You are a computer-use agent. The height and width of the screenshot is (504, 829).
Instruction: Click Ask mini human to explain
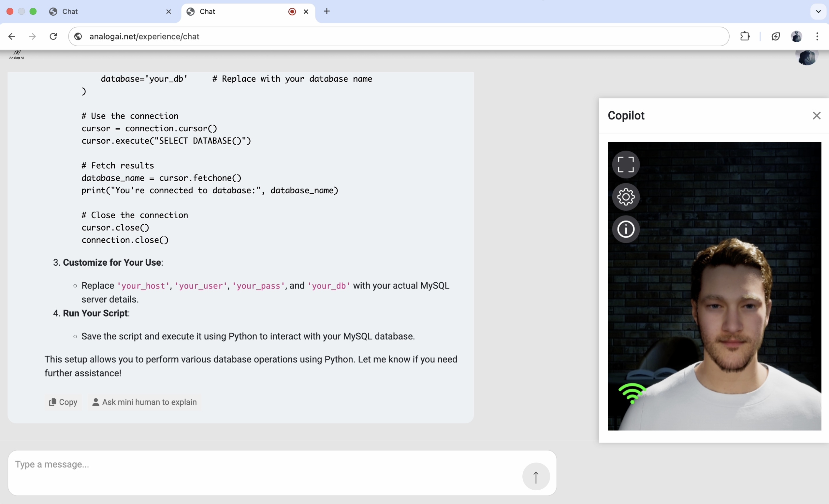pos(145,402)
